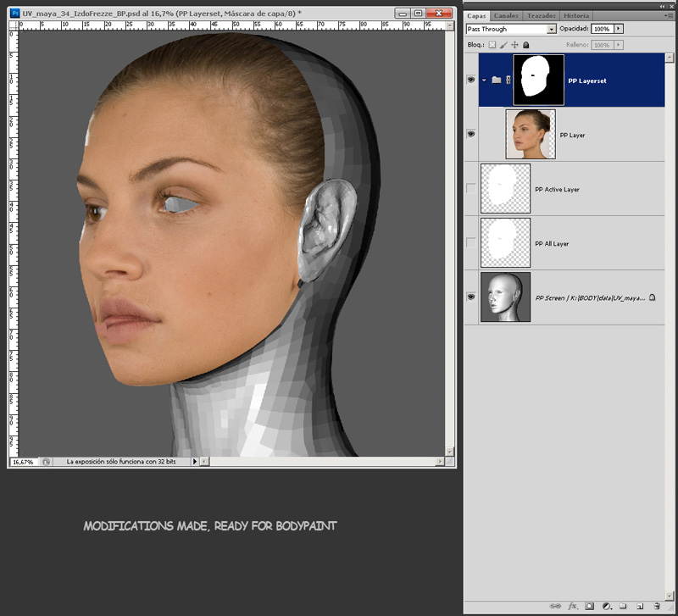Open the Opacidad slider arrow

pos(619,29)
